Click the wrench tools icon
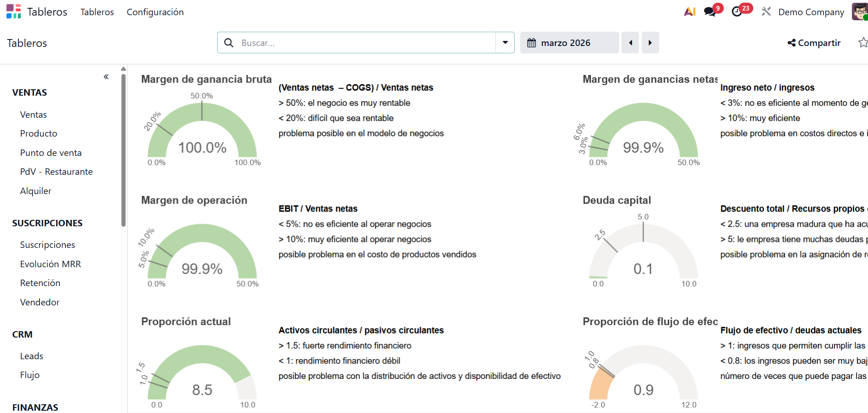This screenshot has height=413, width=868. point(766,12)
